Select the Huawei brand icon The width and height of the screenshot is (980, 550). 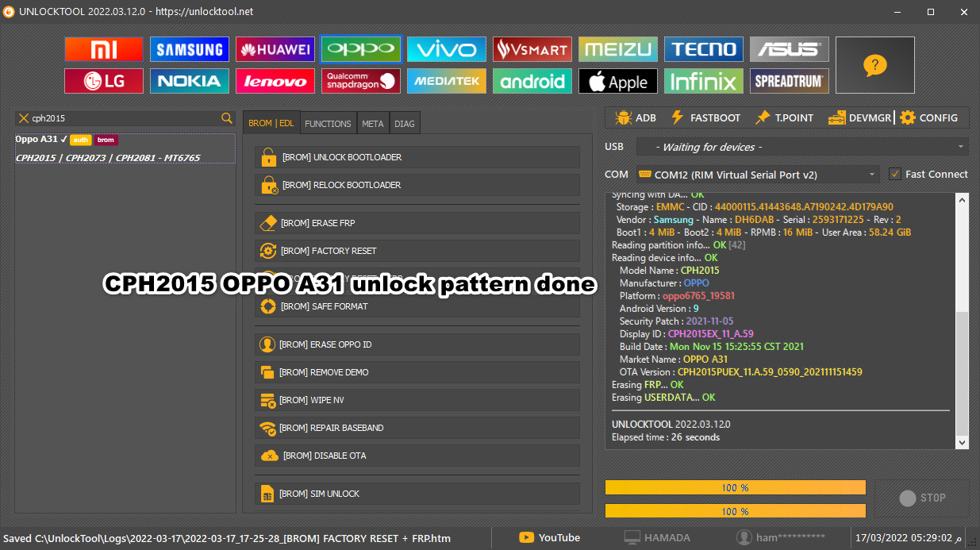pos(275,49)
